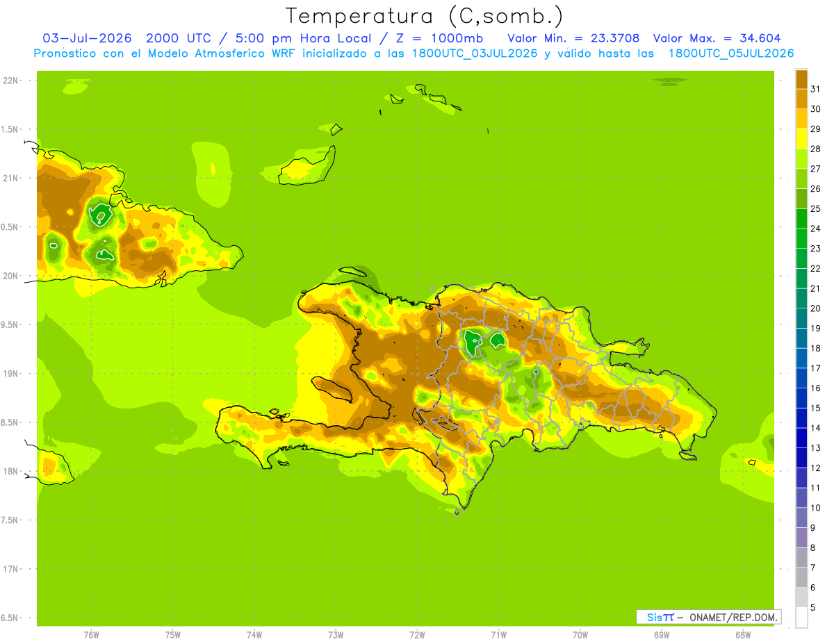Click the "71W" longitude axis label

498,635
